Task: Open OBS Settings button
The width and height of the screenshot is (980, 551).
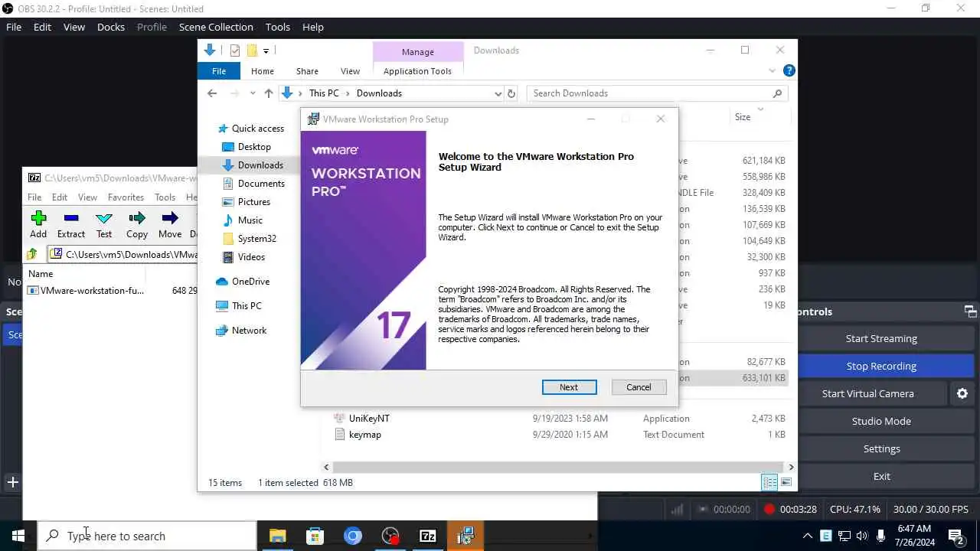Action: (881, 448)
